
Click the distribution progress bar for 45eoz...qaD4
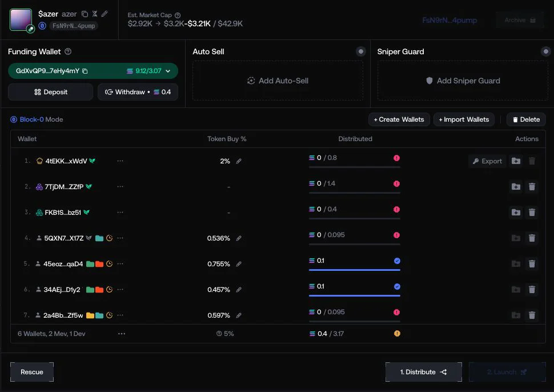pyautogui.click(x=354, y=270)
